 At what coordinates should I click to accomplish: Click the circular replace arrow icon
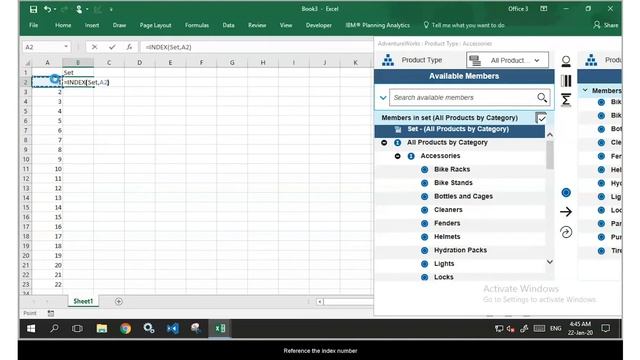566,232
